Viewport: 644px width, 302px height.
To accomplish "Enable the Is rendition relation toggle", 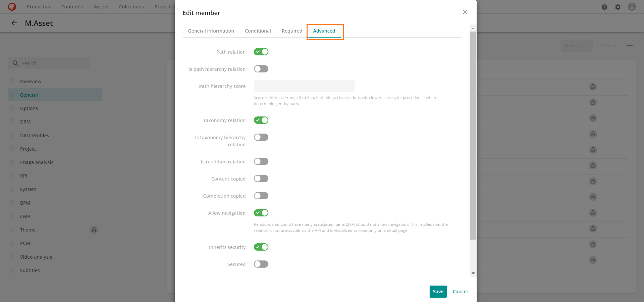I will (x=261, y=161).
